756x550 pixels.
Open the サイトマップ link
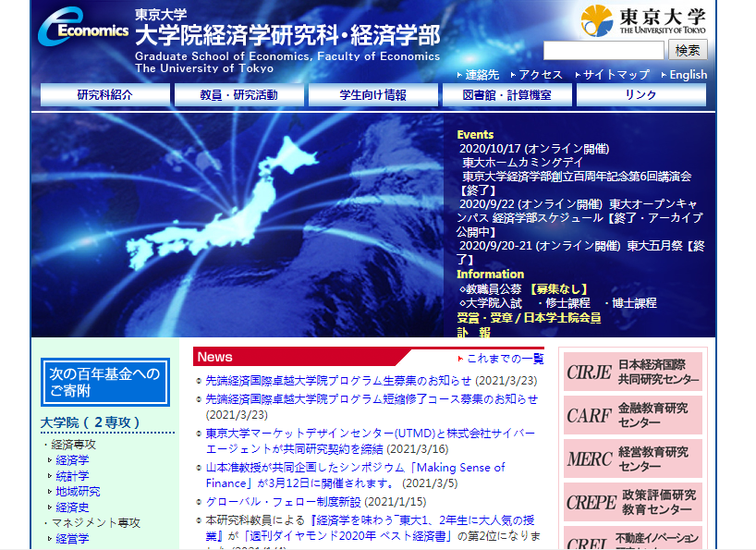click(616, 75)
